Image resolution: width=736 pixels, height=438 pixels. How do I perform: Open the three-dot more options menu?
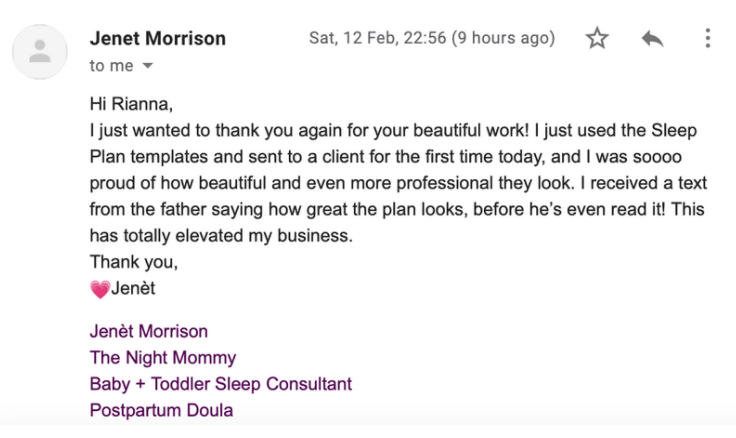(707, 39)
